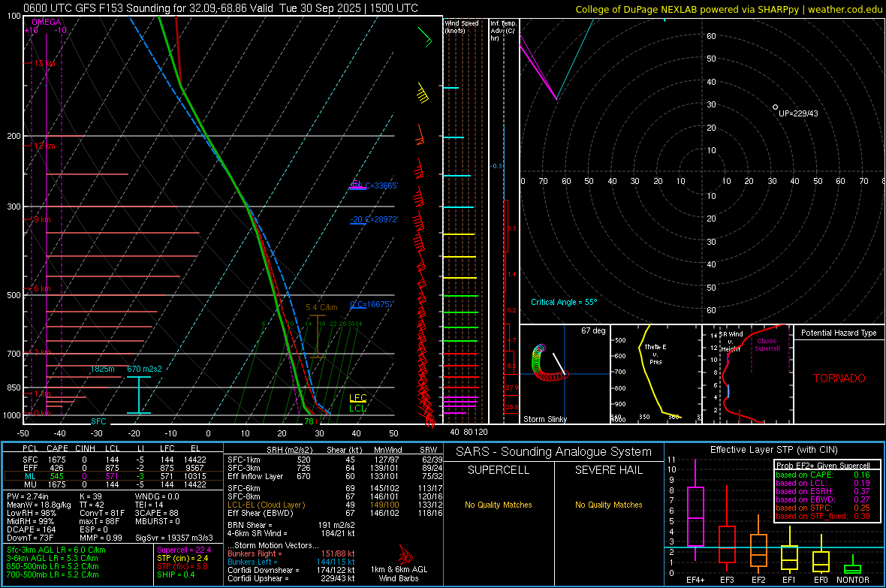Screen dimensions: 886x588
Task: Click the magenta 'OMEGA' label
Action: [x=47, y=22]
